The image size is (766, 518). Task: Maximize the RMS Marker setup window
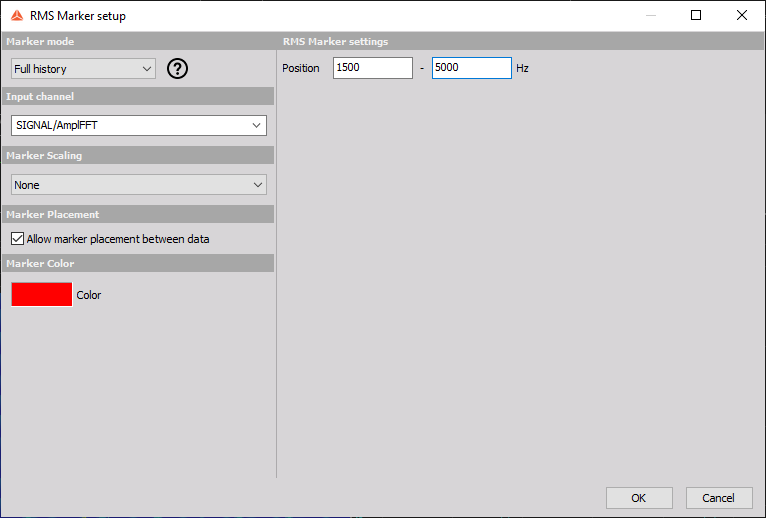696,15
